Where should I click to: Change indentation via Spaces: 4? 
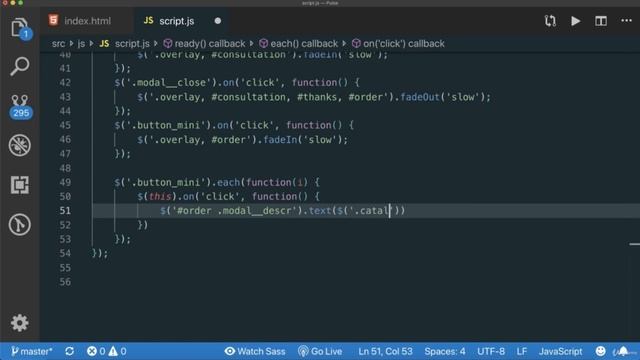click(444, 351)
